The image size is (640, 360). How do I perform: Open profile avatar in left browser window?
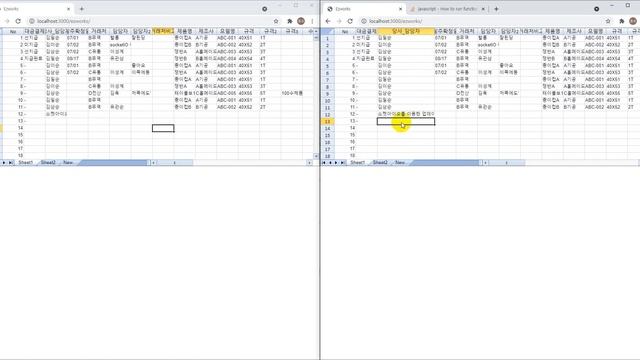[x=301, y=21]
